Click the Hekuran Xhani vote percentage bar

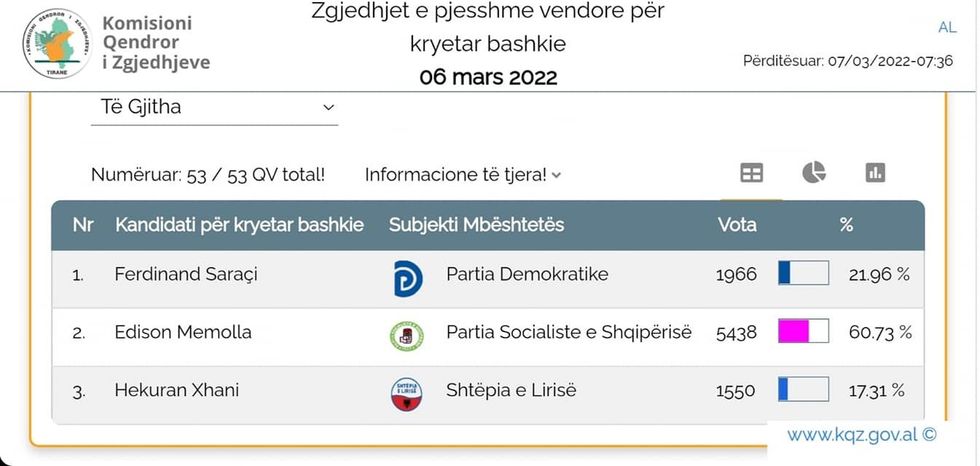[x=803, y=390]
